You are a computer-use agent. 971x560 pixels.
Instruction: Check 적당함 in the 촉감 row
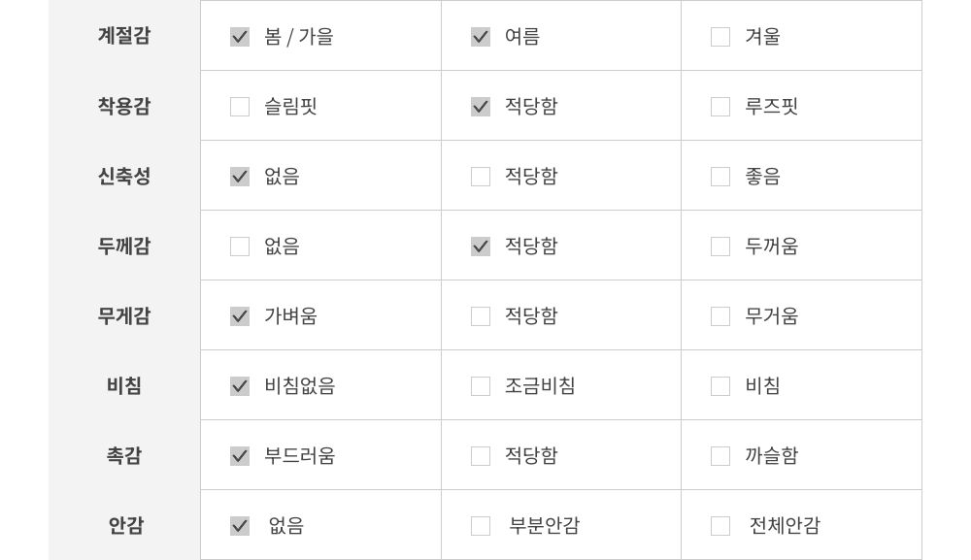tap(481, 456)
